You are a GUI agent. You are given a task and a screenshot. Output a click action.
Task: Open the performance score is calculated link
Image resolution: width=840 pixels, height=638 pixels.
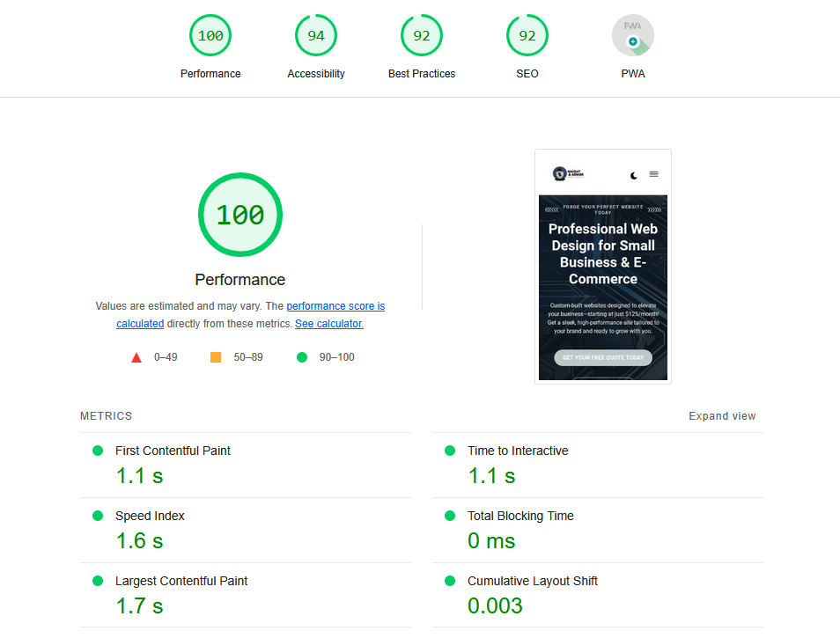335,305
